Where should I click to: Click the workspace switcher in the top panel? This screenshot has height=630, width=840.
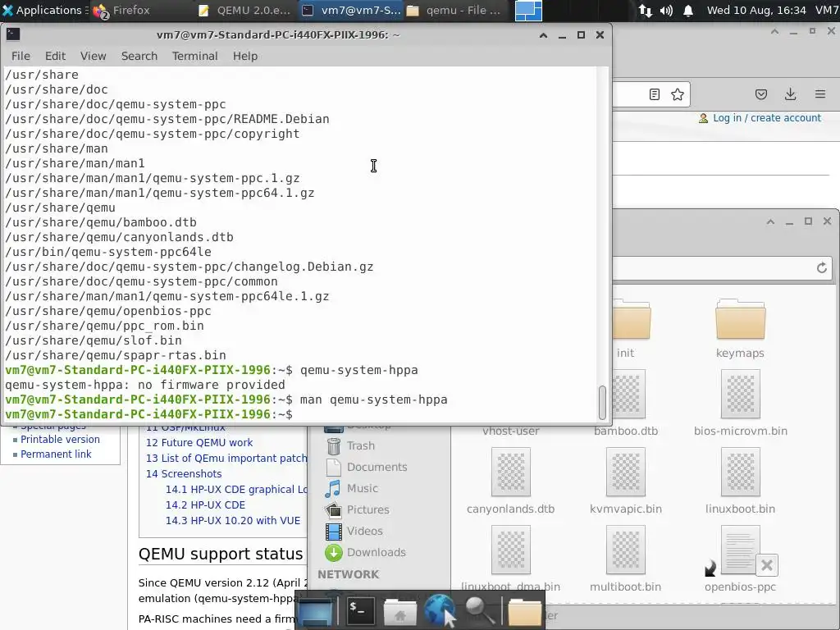coord(528,11)
